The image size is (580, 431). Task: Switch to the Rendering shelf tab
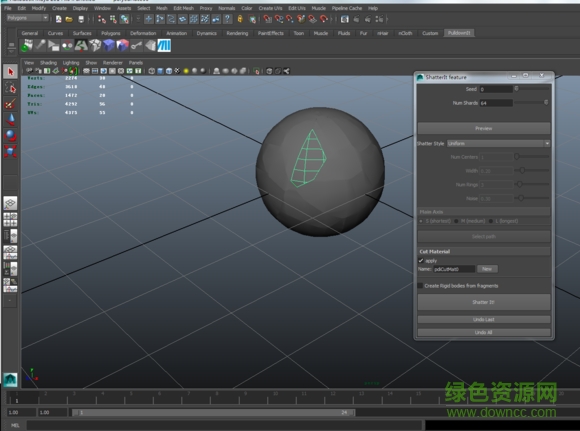click(237, 33)
